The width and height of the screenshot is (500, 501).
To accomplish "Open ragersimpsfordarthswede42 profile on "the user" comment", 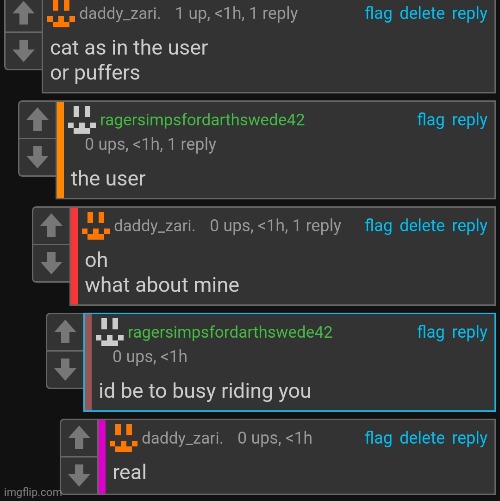I will click(202, 120).
